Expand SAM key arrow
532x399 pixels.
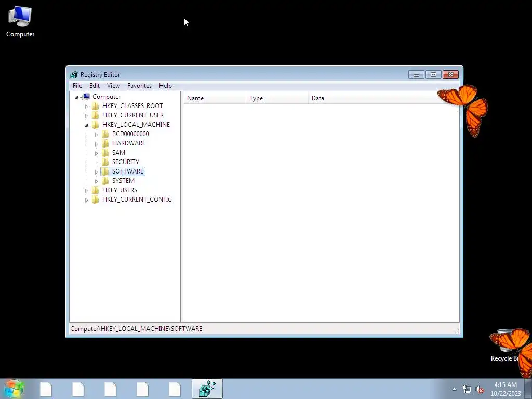pos(96,153)
